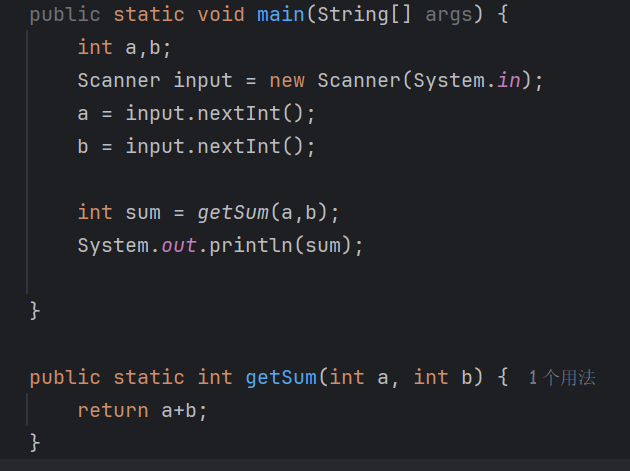Click the println method call
The width and height of the screenshot is (630, 471).
coord(251,245)
